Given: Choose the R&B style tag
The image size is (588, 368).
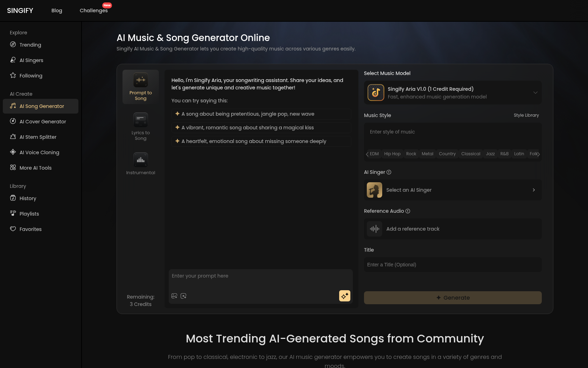Looking at the screenshot, I should coord(504,154).
